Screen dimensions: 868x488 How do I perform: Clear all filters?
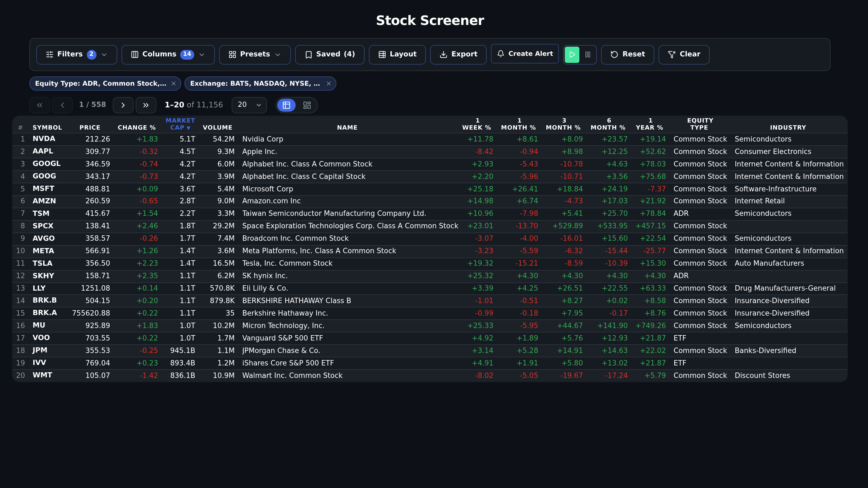[x=684, y=54]
